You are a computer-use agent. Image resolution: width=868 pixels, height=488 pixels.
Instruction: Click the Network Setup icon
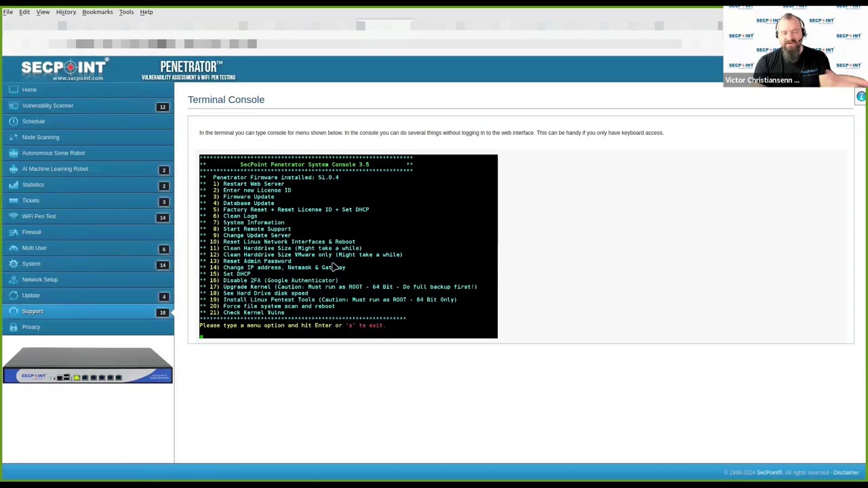point(14,279)
